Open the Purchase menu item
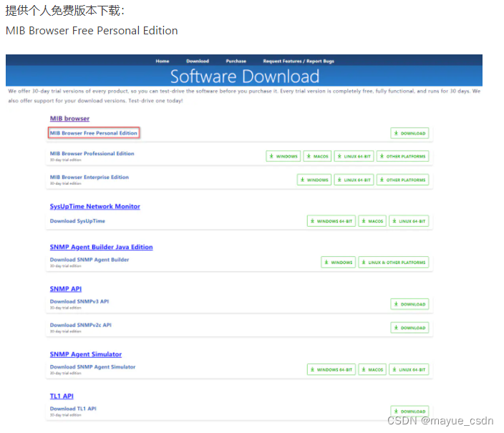504x433 pixels. coord(236,61)
